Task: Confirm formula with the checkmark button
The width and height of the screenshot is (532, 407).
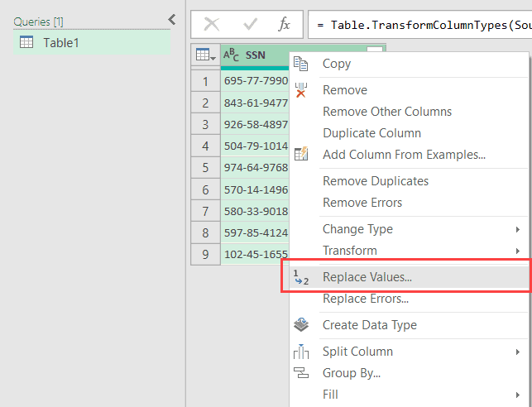Action: point(248,25)
